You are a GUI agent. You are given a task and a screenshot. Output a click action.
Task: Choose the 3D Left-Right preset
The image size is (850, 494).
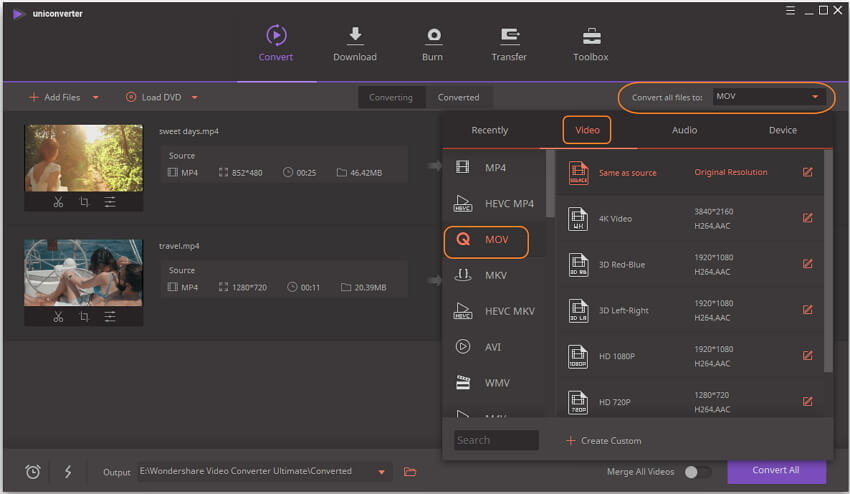pyautogui.click(x=690, y=310)
